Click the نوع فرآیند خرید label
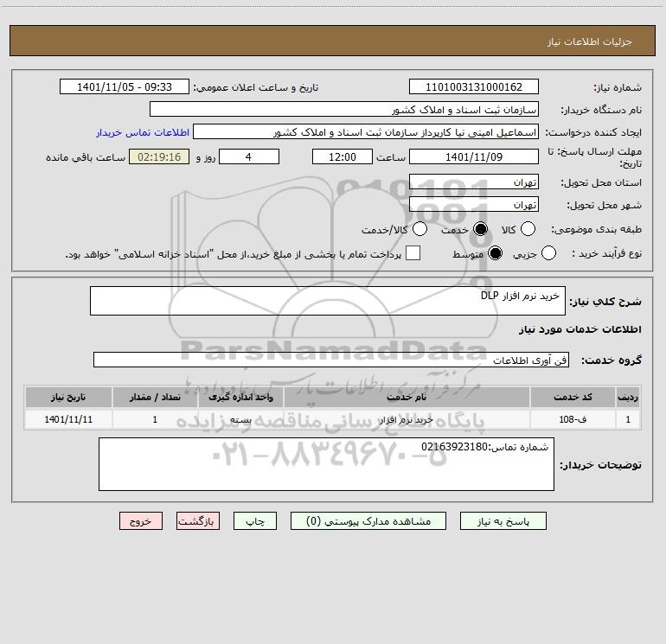The height and width of the screenshot is (644, 666). pyautogui.click(x=606, y=253)
